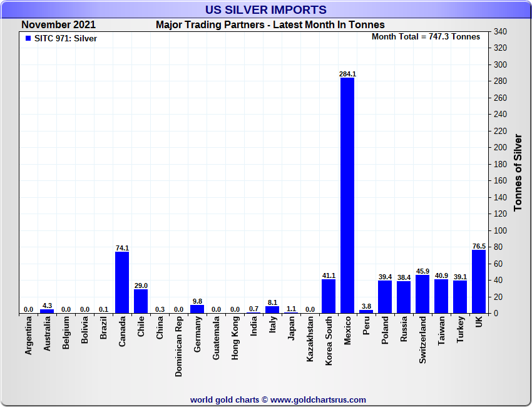The height and width of the screenshot is (407, 532).
Task: Click the US SILVER IMPORTS title
Action: 266,10
